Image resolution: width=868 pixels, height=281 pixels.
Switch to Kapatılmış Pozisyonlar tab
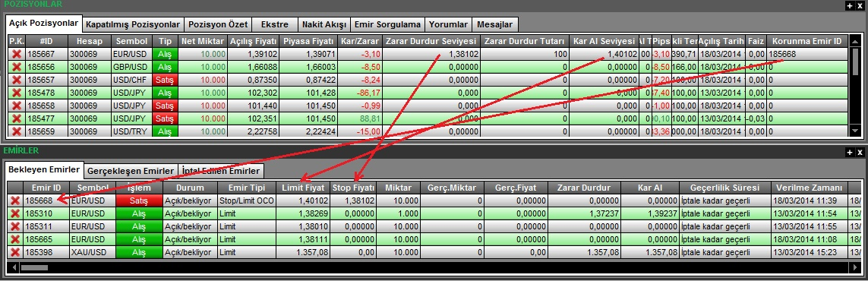point(133,24)
